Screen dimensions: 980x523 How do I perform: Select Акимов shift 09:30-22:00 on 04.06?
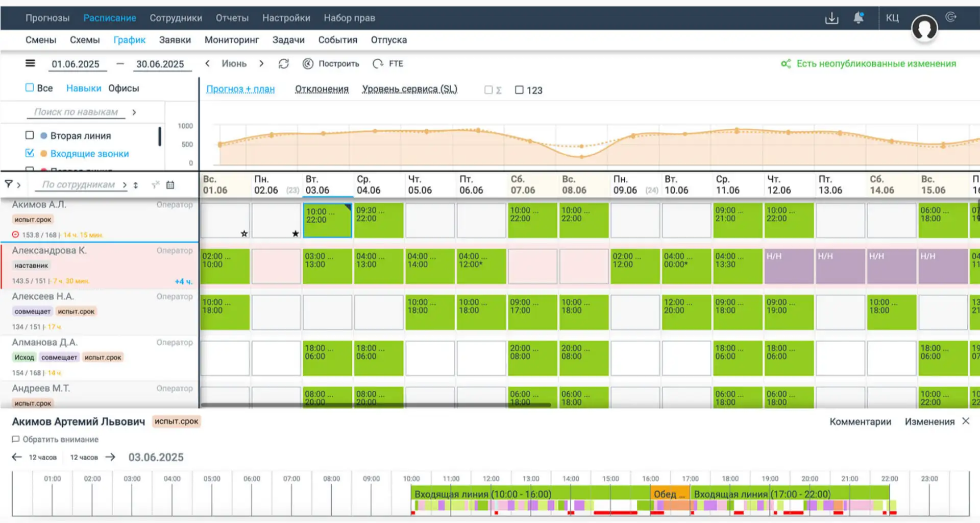tap(379, 220)
